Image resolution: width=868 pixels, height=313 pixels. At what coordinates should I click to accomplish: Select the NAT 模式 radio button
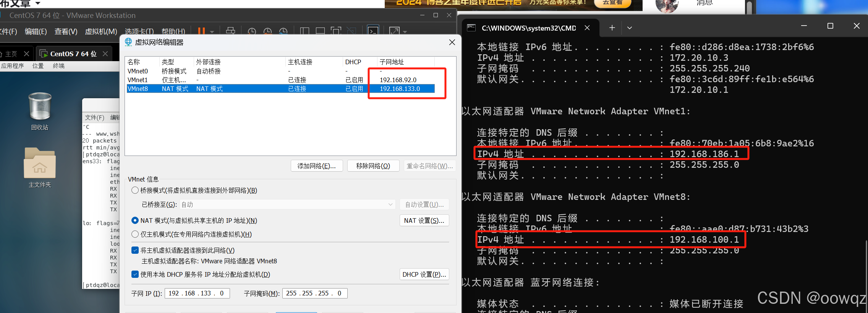tap(135, 221)
